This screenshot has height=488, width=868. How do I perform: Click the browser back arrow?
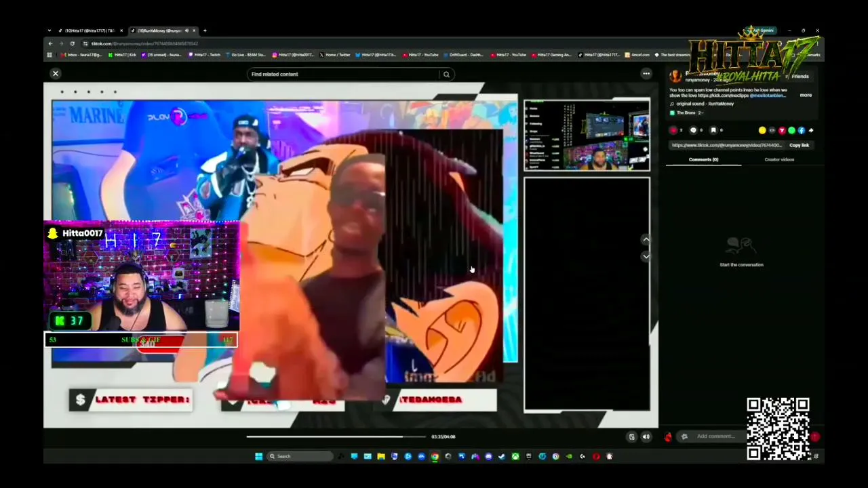pos(50,43)
